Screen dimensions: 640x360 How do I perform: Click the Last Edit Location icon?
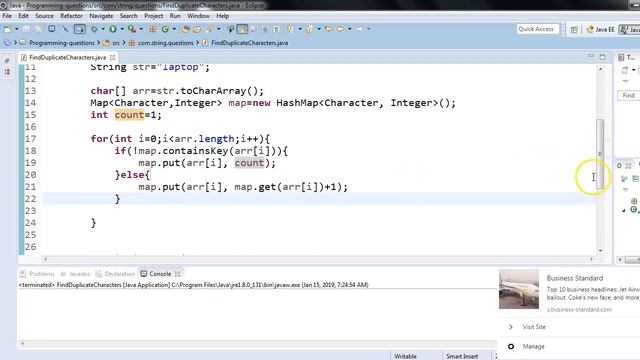tap(329, 29)
